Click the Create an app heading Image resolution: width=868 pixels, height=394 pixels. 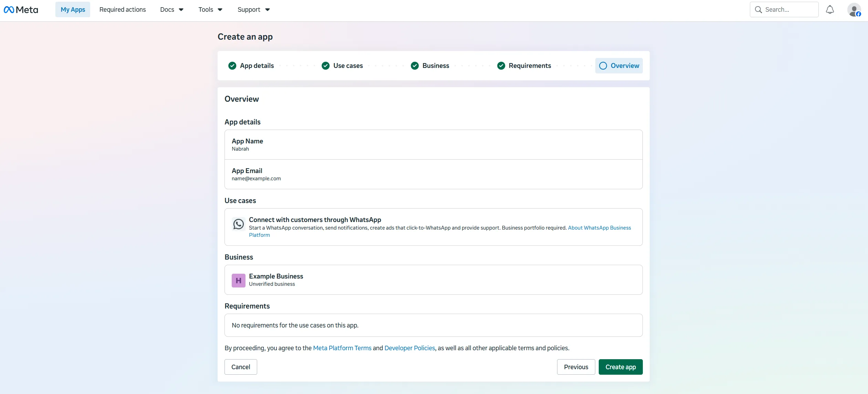click(x=245, y=37)
